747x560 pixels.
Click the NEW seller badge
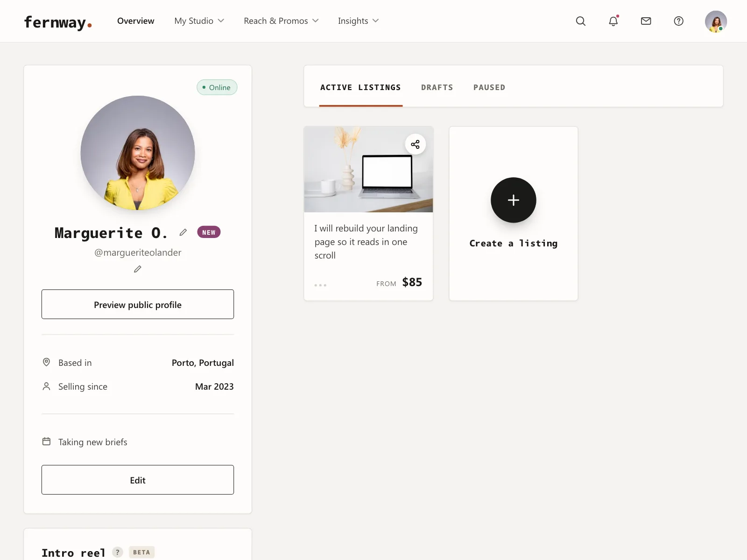209,232
